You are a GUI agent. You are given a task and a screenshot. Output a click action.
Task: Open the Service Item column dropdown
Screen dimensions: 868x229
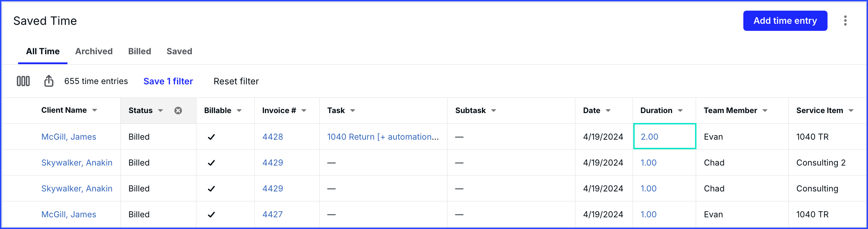tap(851, 111)
